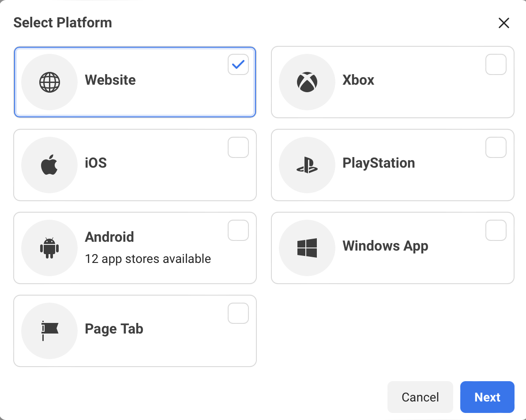Viewport: 526px width, 420px height.
Task: Uncheck the Website platform checkbox
Action: (x=238, y=64)
